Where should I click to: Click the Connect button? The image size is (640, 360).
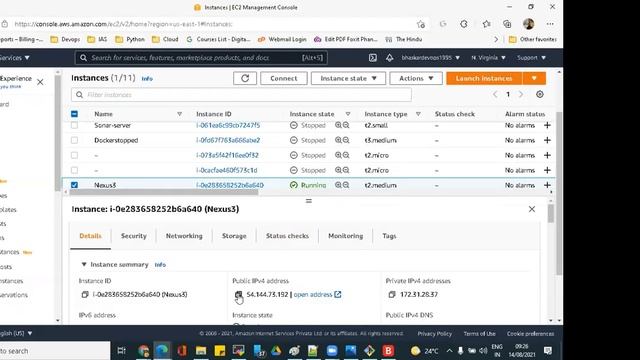coord(284,78)
